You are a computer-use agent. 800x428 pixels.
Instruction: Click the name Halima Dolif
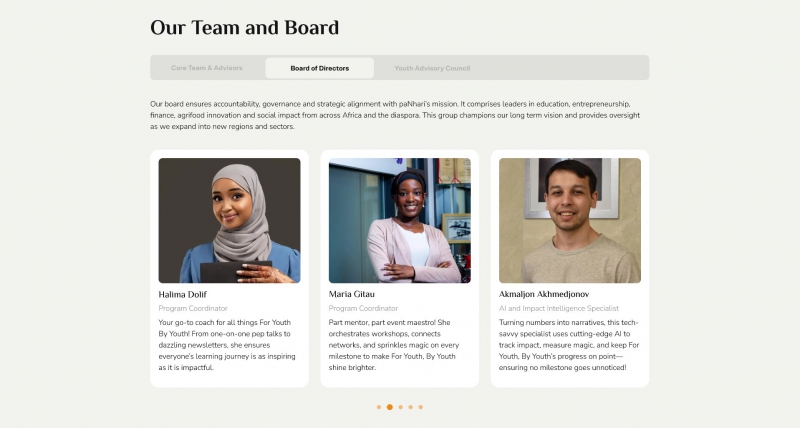pyautogui.click(x=183, y=294)
